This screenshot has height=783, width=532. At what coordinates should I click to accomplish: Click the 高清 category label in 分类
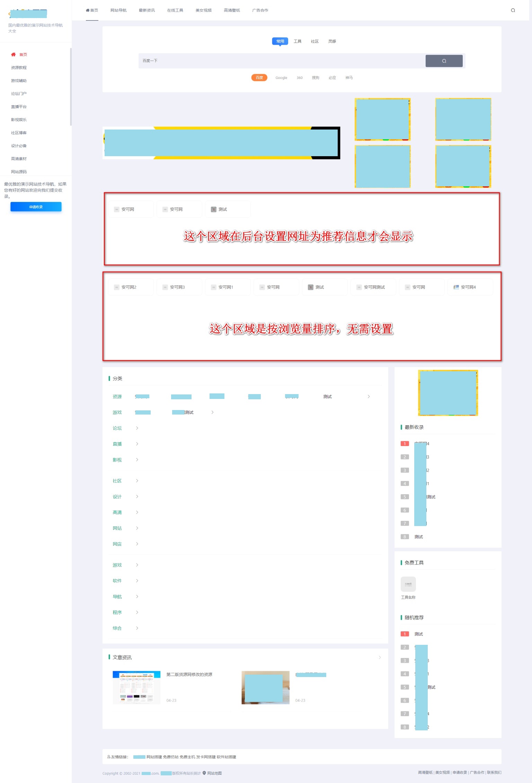tap(117, 513)
